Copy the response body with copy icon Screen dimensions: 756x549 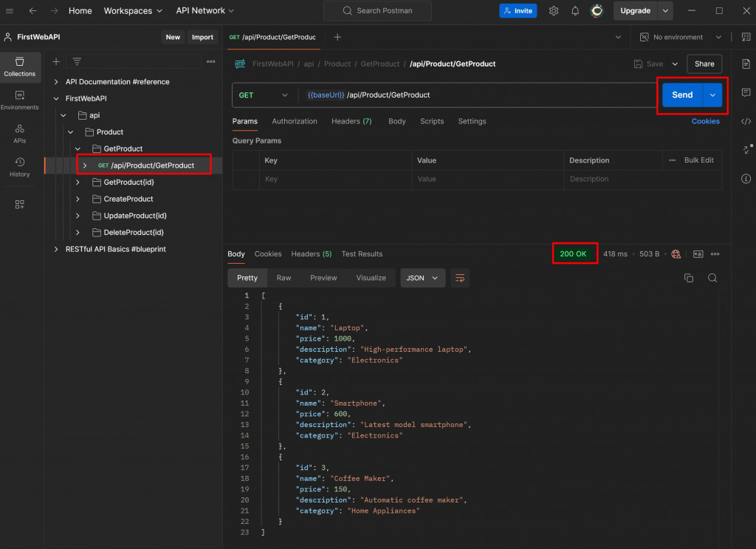(x=689, y=278)
